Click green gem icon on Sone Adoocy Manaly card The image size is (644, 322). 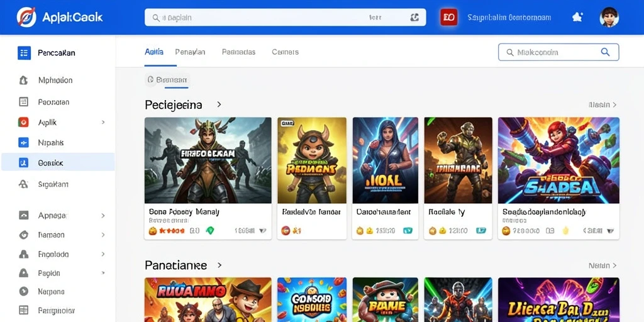[x=210, y=231]
